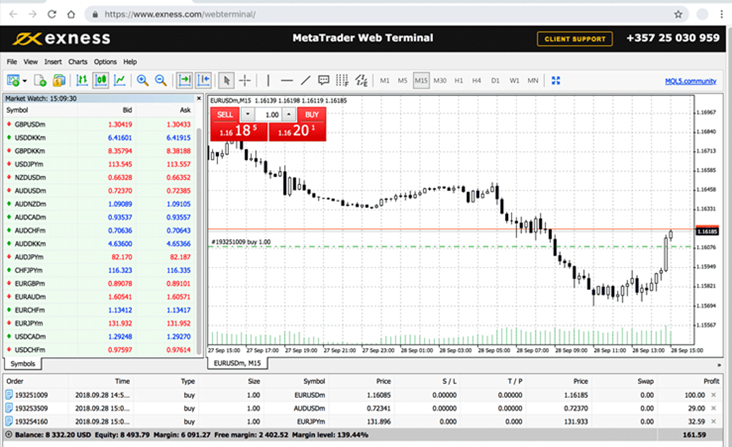The image size is (732, 447).
Task: Click the MQL5.community link
Action: [690, 81]
